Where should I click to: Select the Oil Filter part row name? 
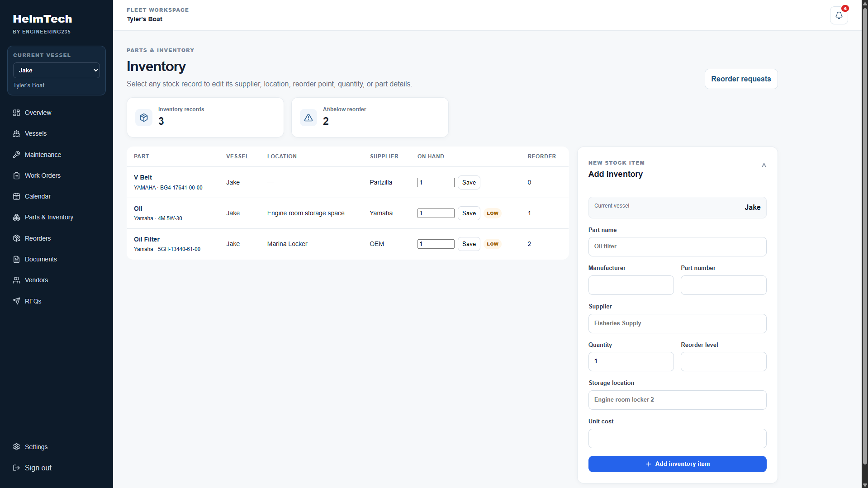147,239
